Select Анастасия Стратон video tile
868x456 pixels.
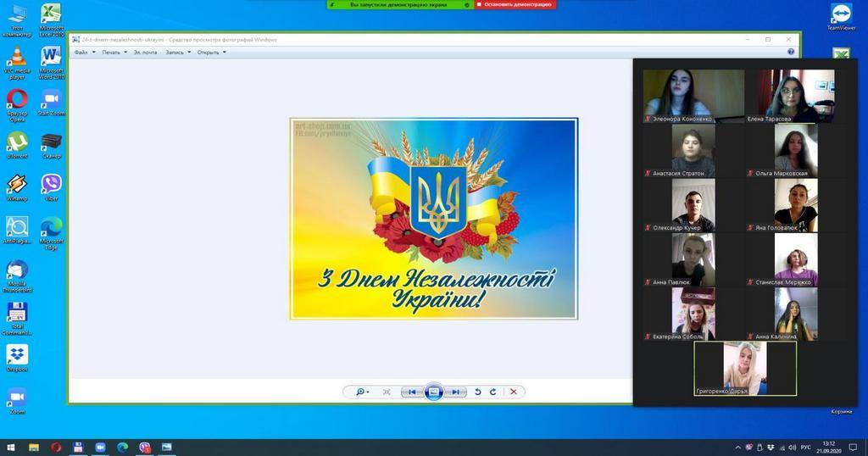click(693, 150)
